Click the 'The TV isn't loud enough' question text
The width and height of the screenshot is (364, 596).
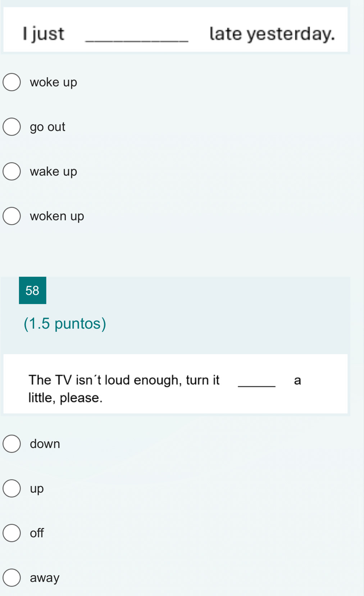coord(124,380)
